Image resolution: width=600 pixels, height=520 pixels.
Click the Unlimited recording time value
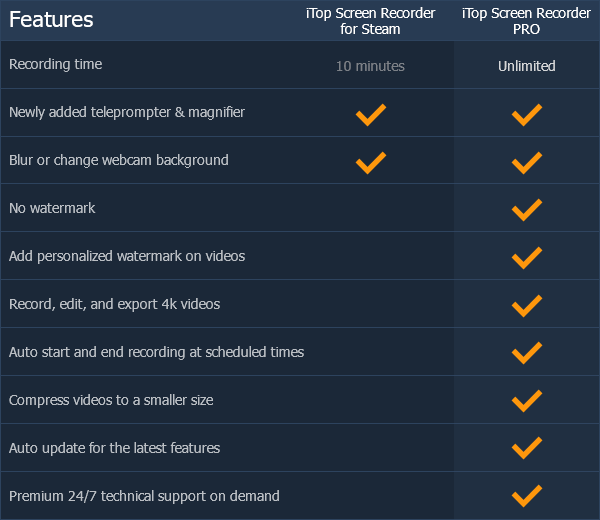coord(526,66)
